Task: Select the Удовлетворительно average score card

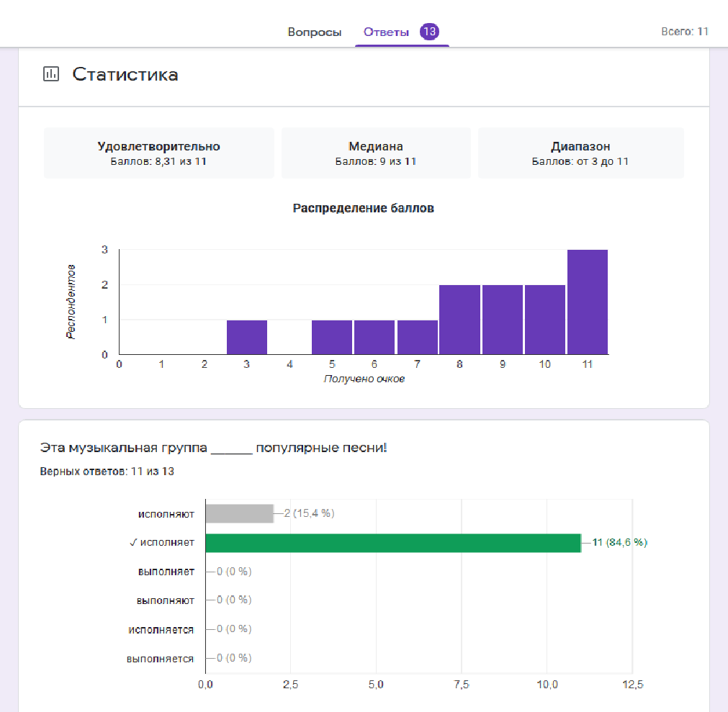Action: point(158,153)
